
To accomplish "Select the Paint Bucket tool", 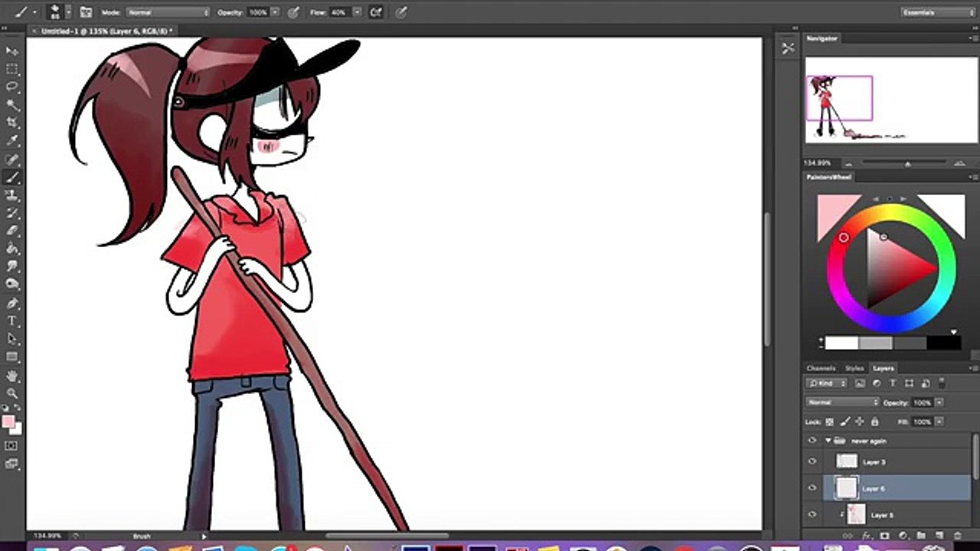I will (12, 249).
